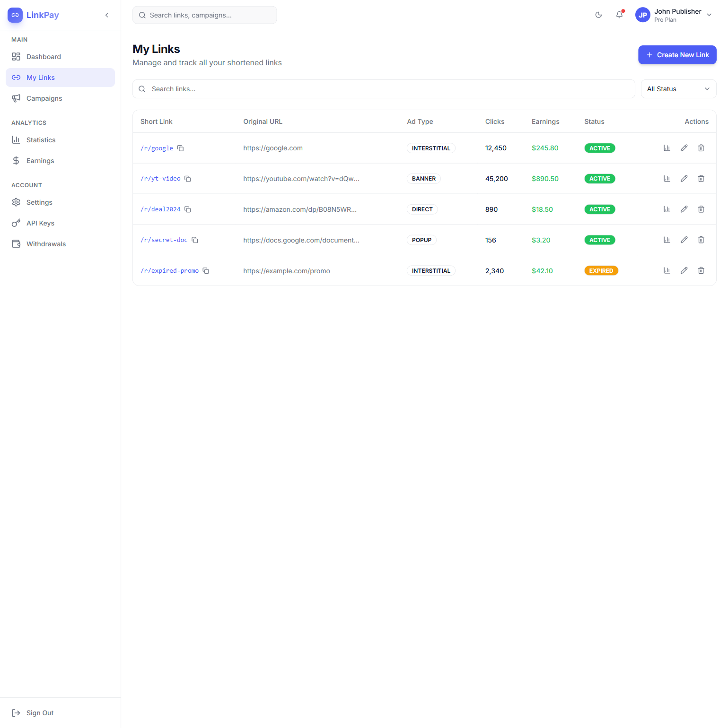Copy the /r/deal2024 short link

point(188,209)
